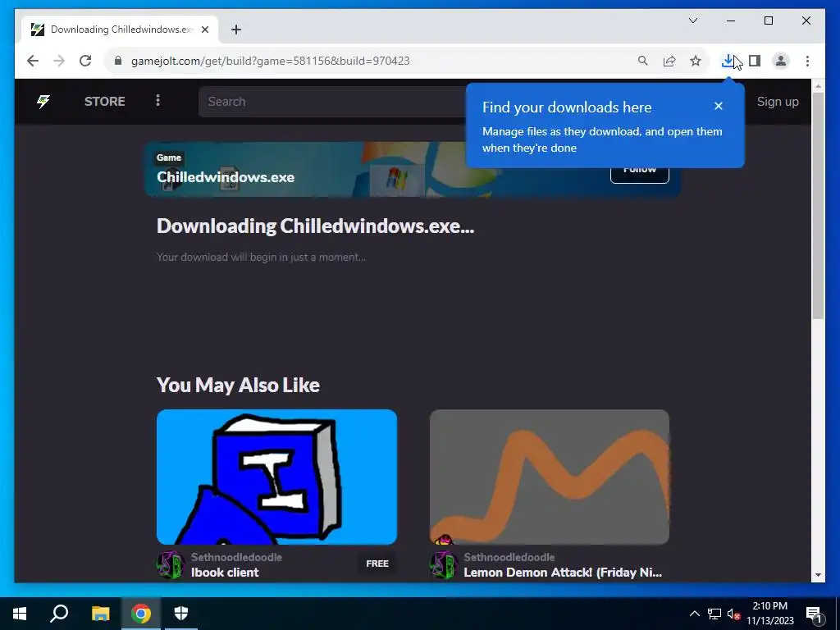Open a new tab with plus button

point(236,30)
